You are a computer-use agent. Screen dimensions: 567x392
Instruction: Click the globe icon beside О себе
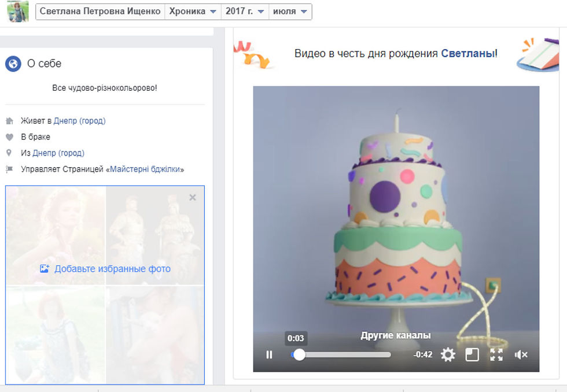pos(13,64)
